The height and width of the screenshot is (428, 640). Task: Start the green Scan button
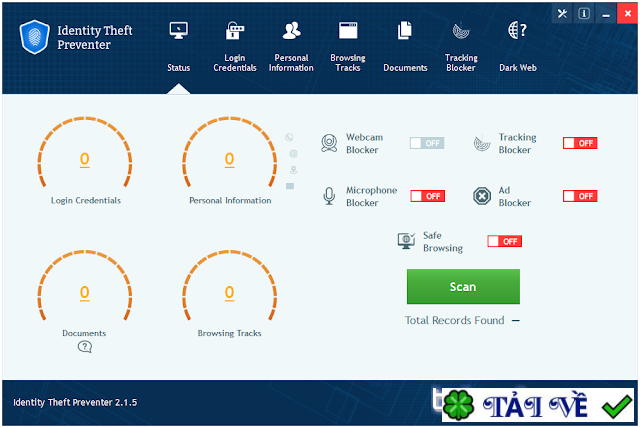coord(463,286)
